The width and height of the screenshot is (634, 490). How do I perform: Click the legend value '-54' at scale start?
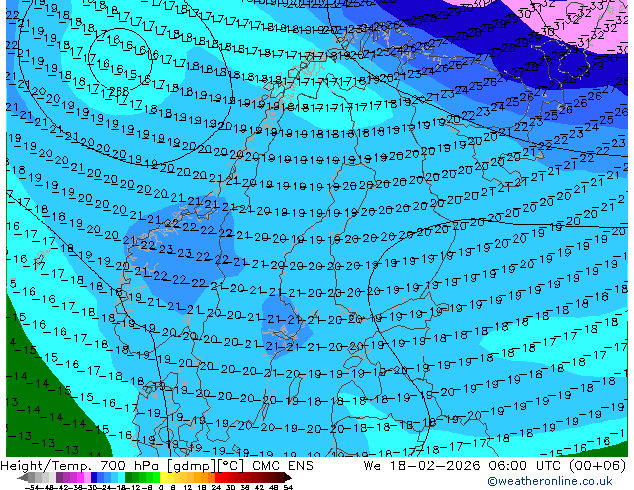32,488
